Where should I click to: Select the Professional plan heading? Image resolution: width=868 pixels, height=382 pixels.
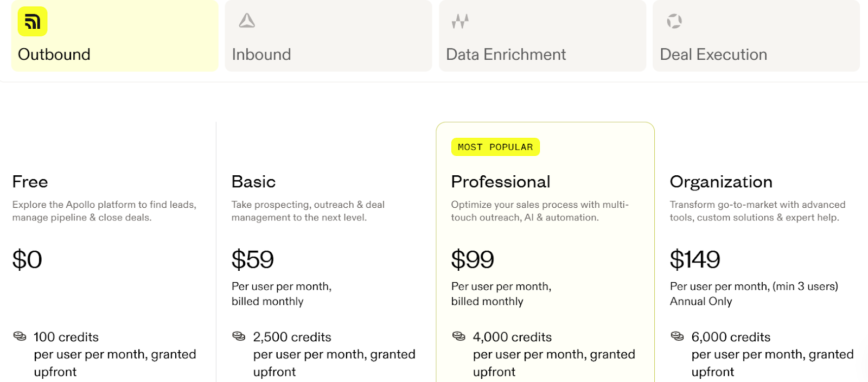pyautogui.click(x=500, y=181)
